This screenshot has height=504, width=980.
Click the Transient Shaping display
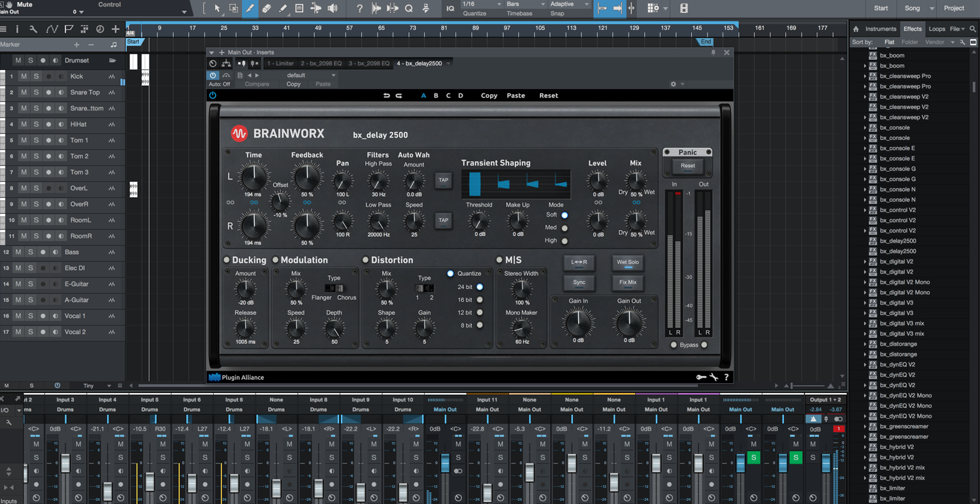click(x=516, y=184)
